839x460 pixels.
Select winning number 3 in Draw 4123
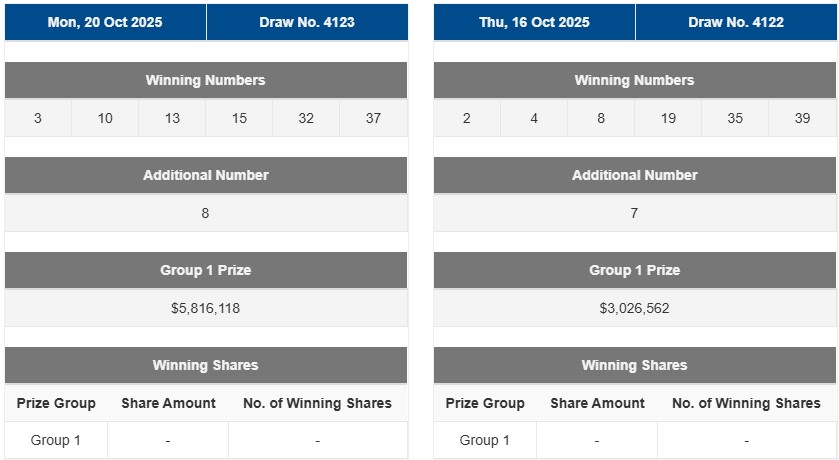pos(38,118)
